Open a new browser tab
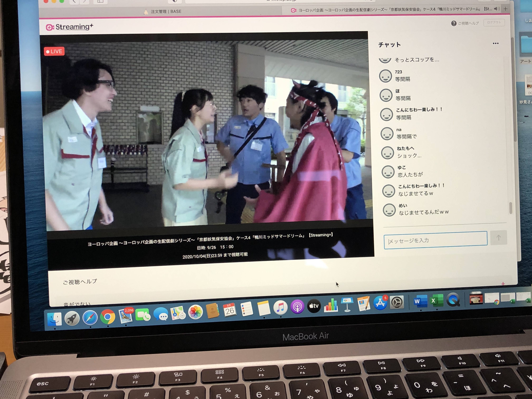 tap(505, 9)
